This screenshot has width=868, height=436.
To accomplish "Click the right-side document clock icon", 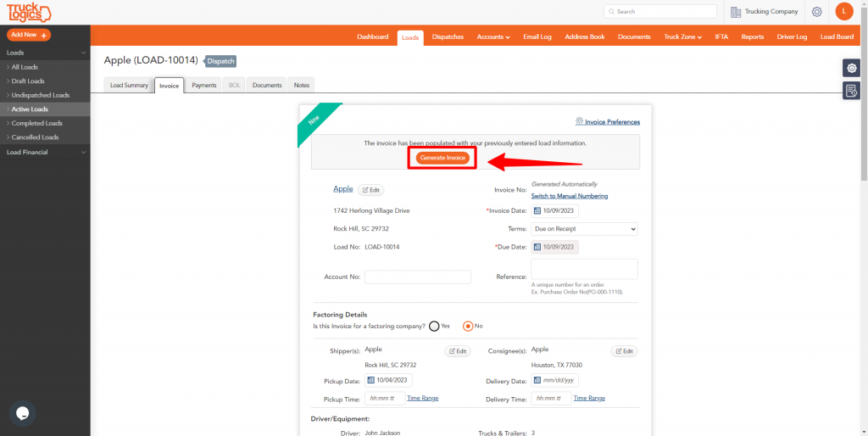I will (x=851, y=90).
